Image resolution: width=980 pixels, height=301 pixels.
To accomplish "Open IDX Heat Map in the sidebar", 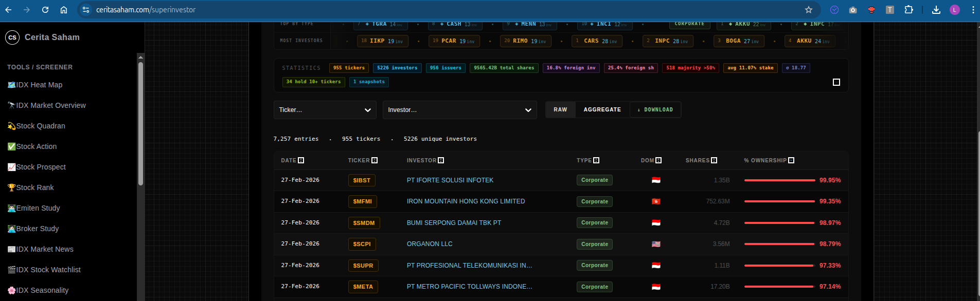I will 39,85.
